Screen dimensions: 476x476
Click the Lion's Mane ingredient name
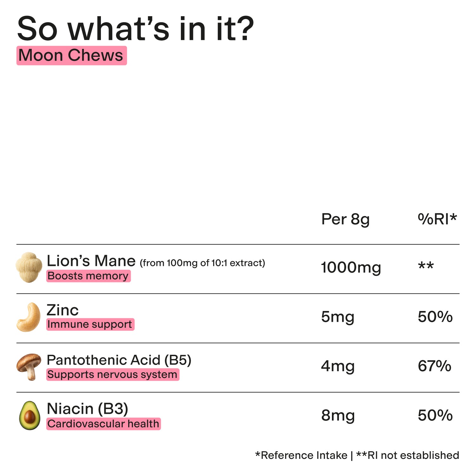point(91,261)
